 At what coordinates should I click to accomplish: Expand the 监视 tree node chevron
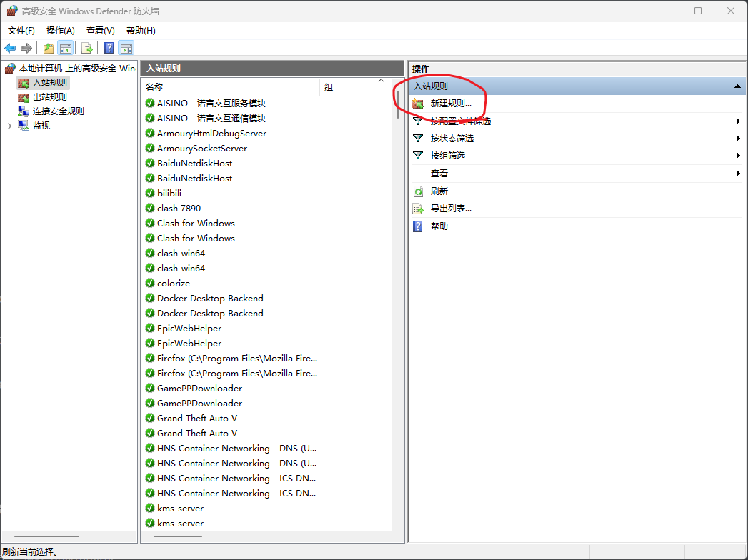point(9,126)
